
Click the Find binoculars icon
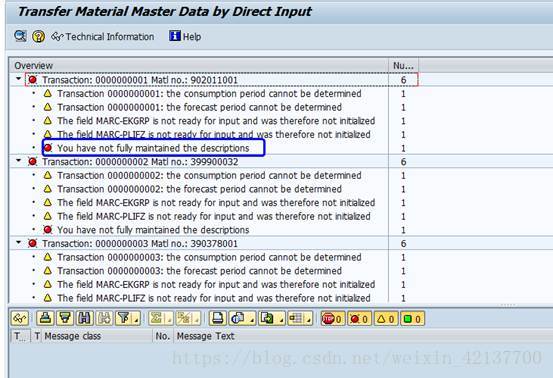pos(84,318)
